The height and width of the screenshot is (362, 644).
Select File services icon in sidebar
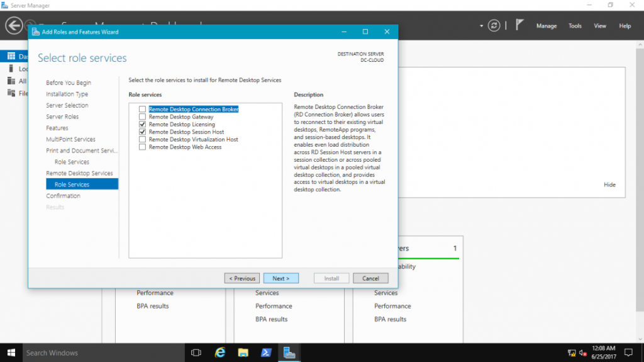(11, 93)
